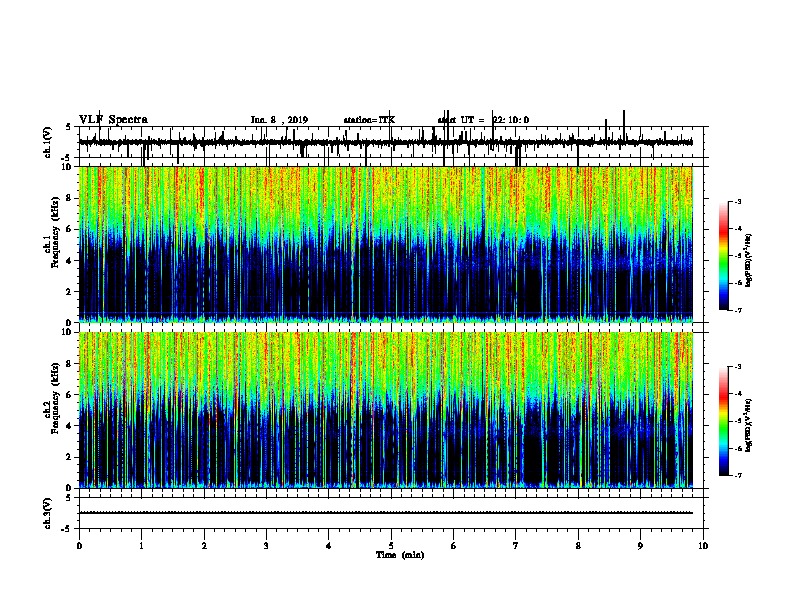Click the "6" tick on the time axis
Screen dimensions: 792x612
point(454,546)
